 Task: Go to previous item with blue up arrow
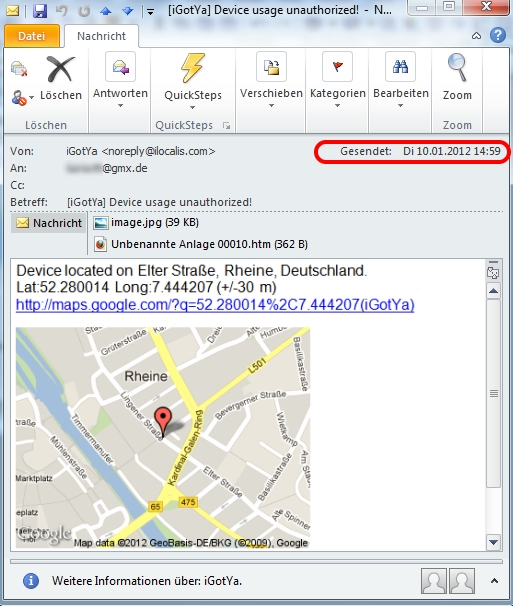click(106, 11)
